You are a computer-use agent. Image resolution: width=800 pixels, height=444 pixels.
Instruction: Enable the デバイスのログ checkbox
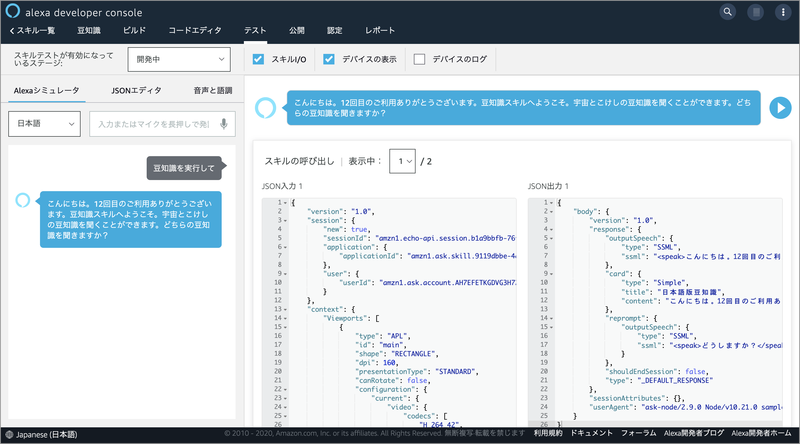[419, 59]
